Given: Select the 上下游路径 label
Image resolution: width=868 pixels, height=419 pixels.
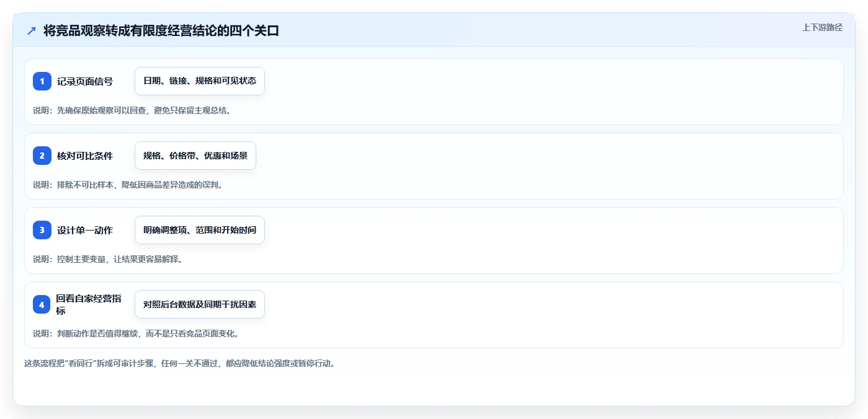Looking at the screenshot, I should 822,27.
